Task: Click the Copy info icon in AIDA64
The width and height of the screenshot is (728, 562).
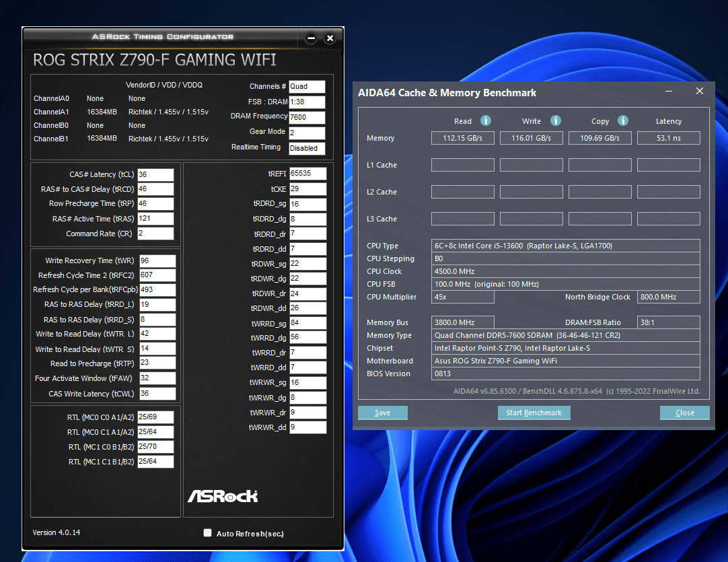Action: (x=623, y=120)
